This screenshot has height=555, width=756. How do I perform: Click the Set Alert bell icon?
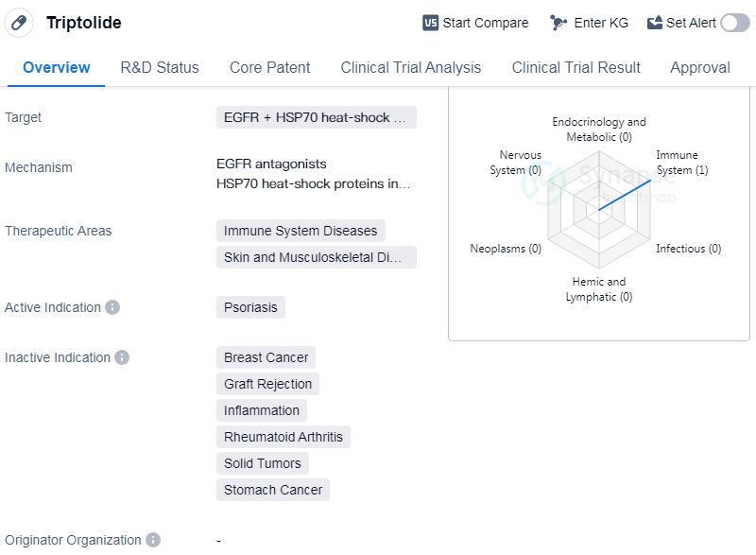(x=655, y=23)
